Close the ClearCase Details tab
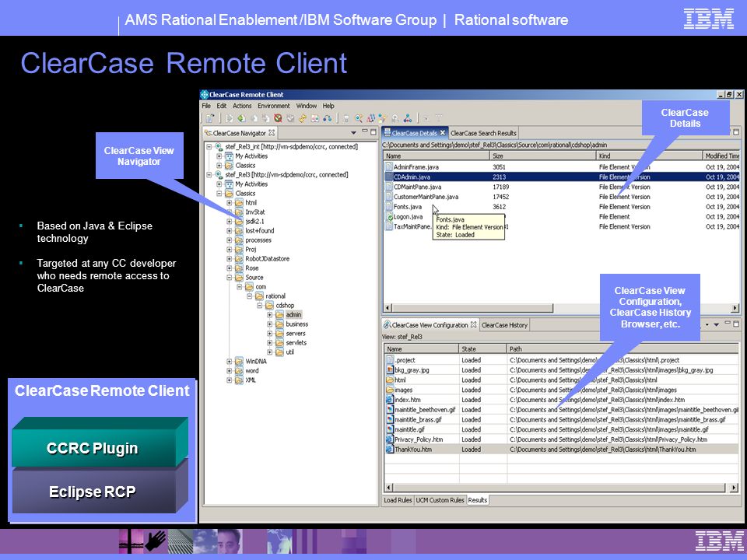Image resolution: width=747 pixels, height=560 pixels. [443, 133]
